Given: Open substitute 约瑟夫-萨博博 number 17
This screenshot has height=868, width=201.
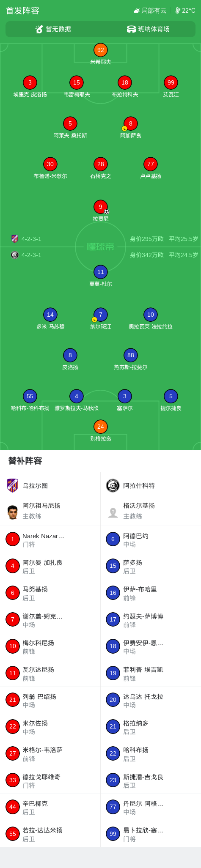Looking at the screenshot, I should (x=151, y=620).
